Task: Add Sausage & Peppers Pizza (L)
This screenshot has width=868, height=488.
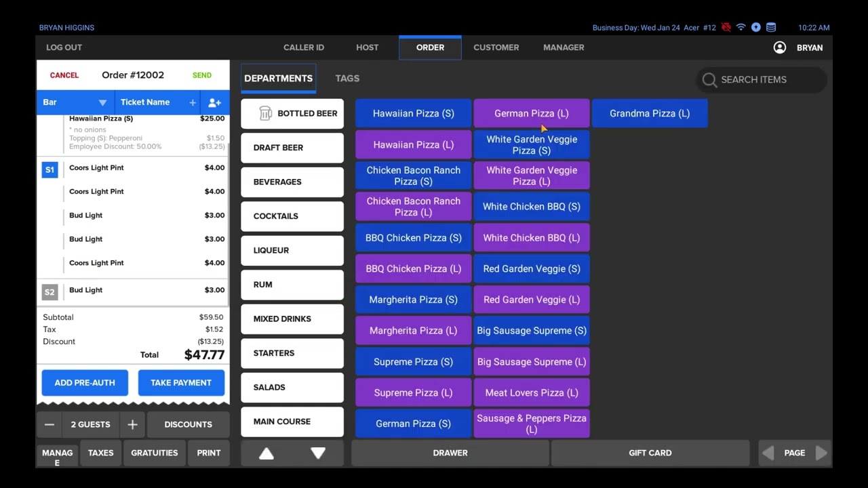Action: [x=532, y=424]
